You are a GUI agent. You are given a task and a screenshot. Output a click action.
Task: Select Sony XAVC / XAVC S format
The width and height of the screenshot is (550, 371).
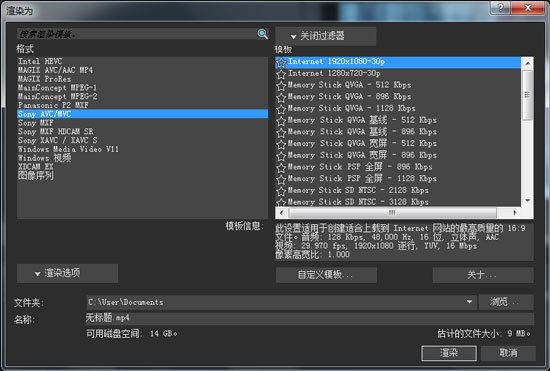pos(142,140)
